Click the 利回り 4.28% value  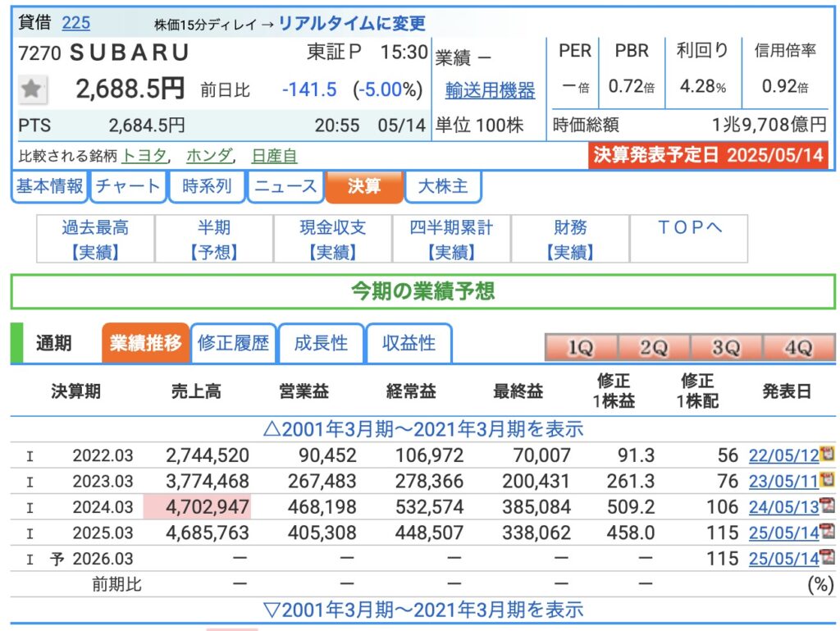point(703,85)
